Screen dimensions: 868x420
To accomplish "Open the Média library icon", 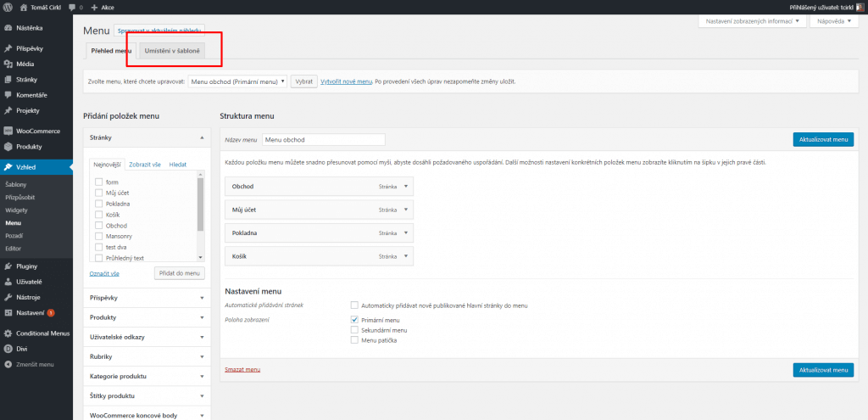I will pos(8,64).
